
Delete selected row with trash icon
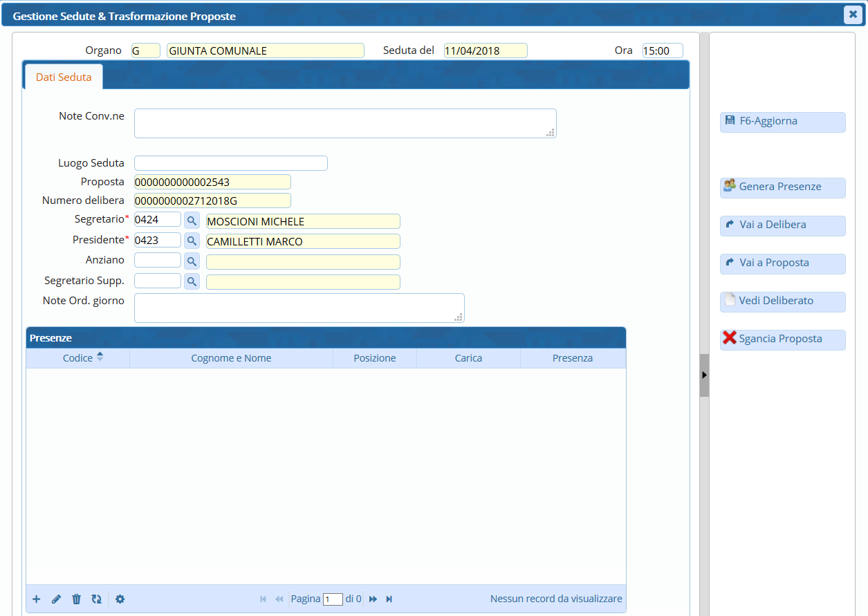pos(77,599)
